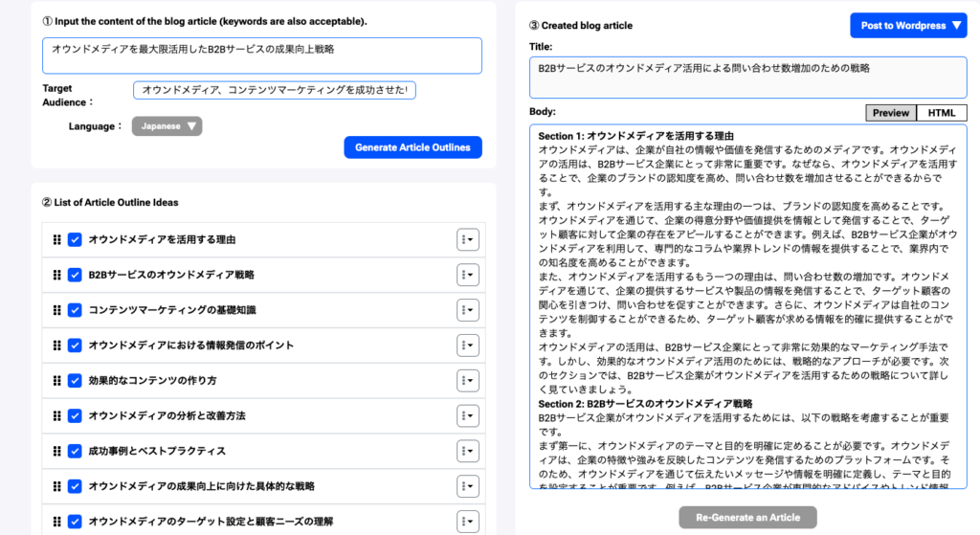
Task: Uncheck the オウンドメディアを活用する理由 outline checkbox
Action: [75, 240]
